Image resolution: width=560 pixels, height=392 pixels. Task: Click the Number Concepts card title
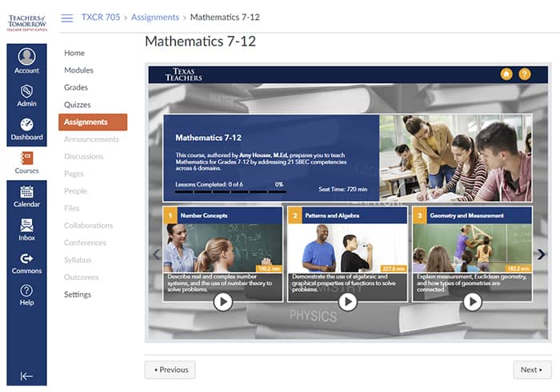204,216
